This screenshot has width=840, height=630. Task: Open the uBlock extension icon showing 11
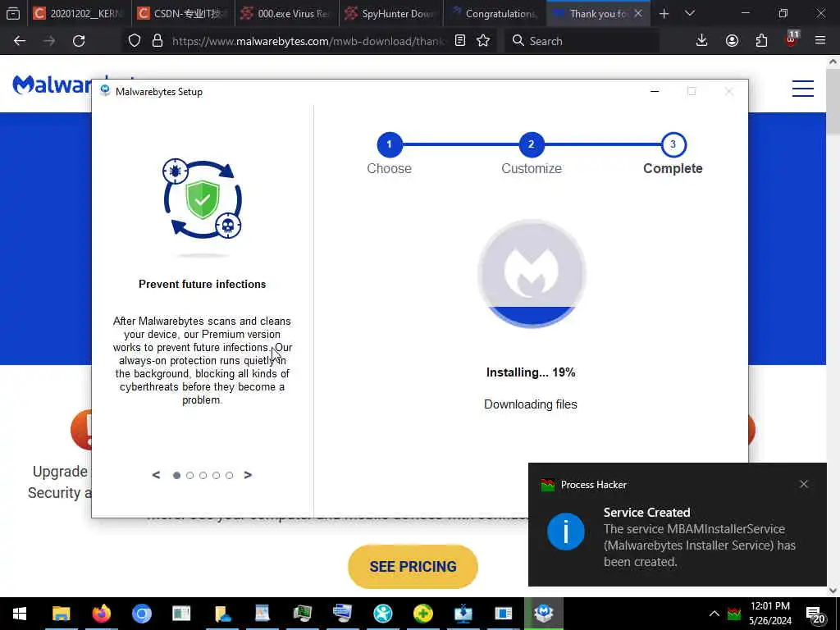[x=792, y=40]
